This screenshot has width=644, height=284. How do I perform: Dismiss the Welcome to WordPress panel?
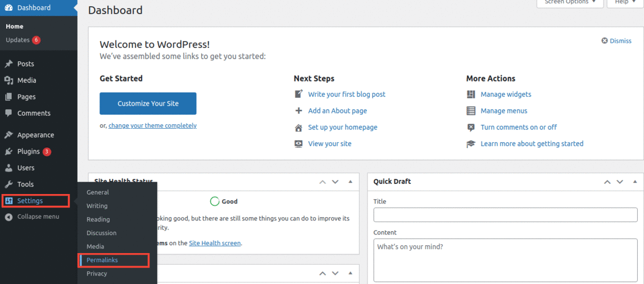[x=616, y=41]
